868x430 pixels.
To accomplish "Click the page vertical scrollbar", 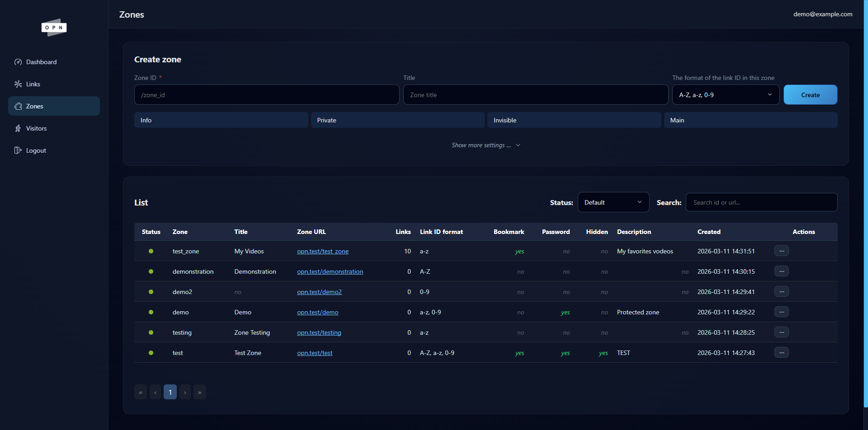I will 865,203.
